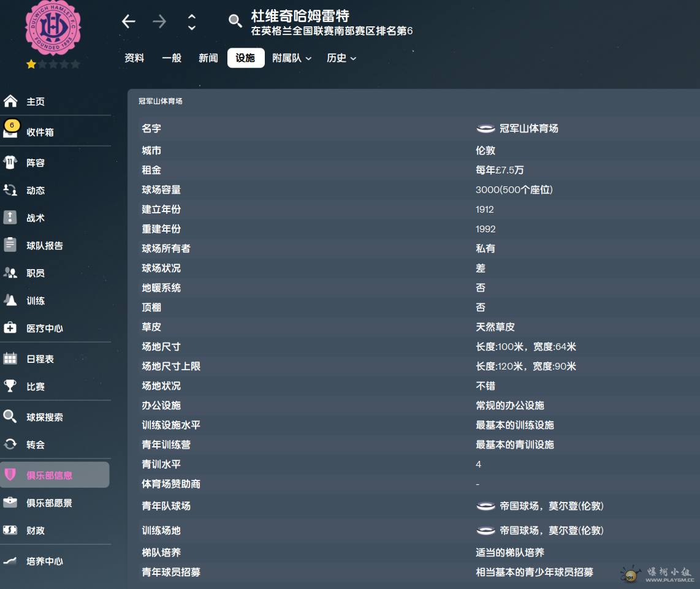Open 帝国球场 link in 青年队球场 row
The width and height of the screenshot is (700, 589).
pos(550,506)
